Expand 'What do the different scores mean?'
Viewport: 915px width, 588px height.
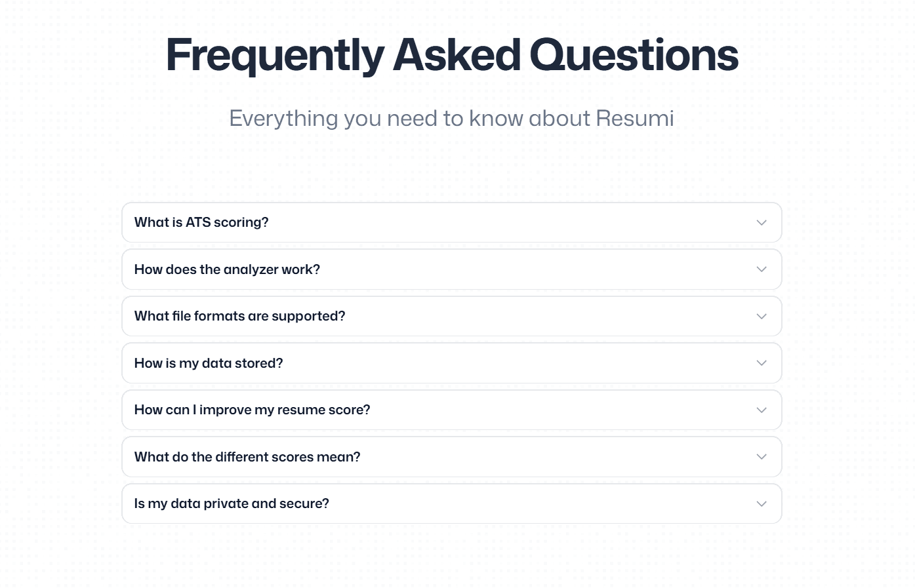247,457
